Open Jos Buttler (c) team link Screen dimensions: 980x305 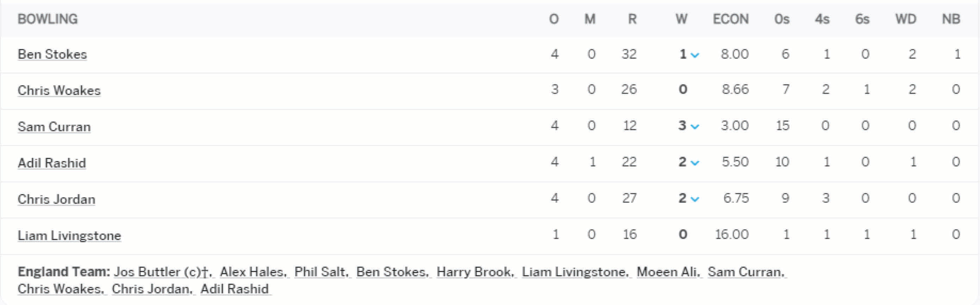(x=162, y=272)
